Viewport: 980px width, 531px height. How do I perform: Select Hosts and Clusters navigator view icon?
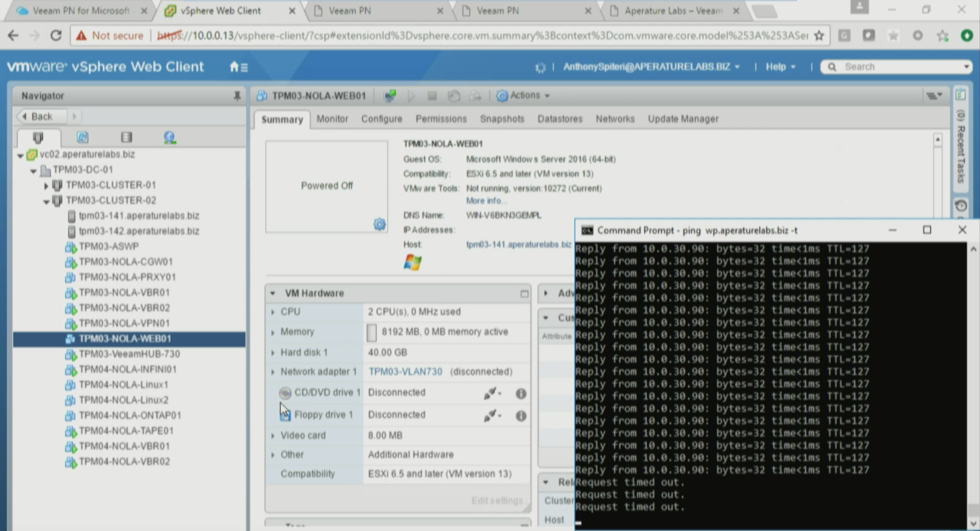(38, 138)
